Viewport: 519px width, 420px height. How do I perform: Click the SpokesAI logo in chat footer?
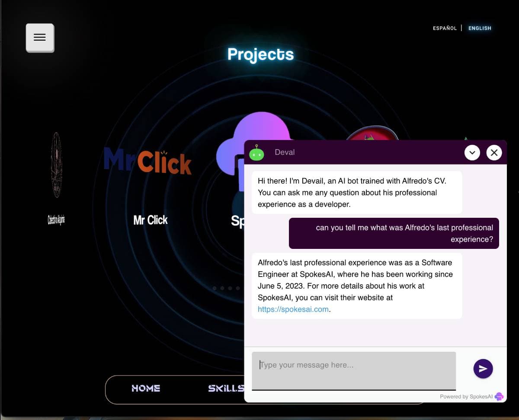tap(499, 396)
